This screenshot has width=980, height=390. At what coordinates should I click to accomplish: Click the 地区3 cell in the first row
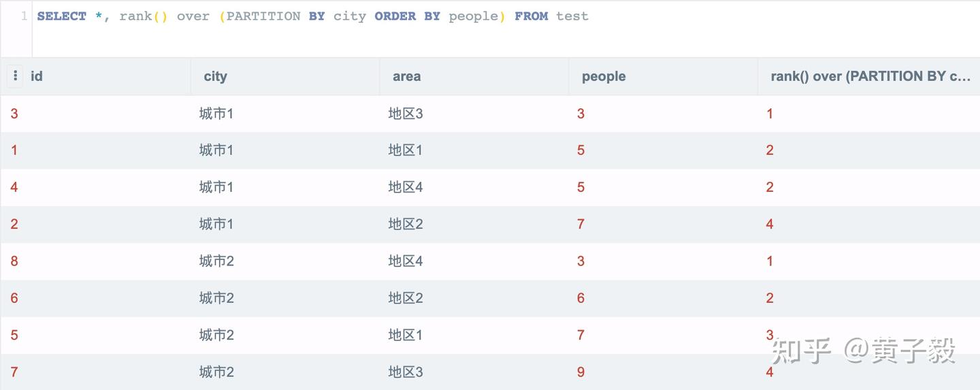click(x=406, y=114)
